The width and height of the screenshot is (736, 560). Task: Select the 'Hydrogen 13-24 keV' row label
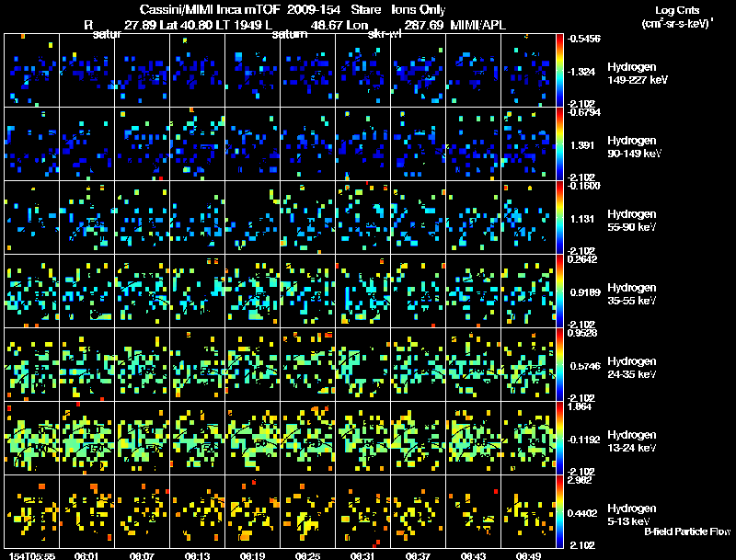pos(632,441)
